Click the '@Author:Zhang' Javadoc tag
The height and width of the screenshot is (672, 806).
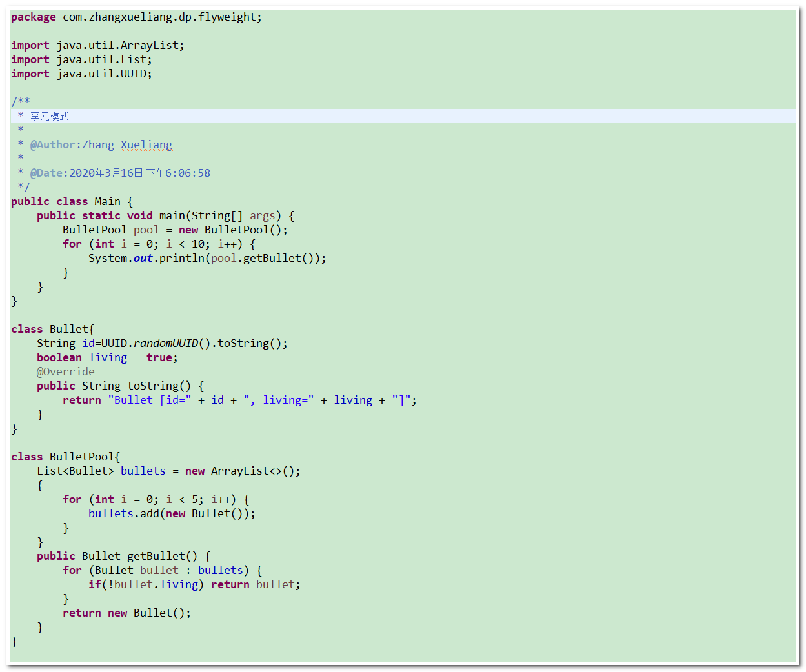(72, 145)
